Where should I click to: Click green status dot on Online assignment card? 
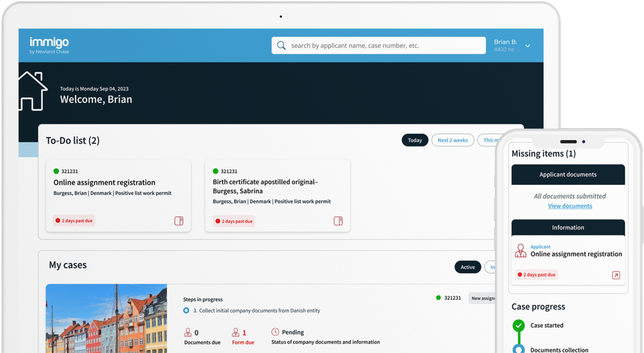click(x=56, y=171)
